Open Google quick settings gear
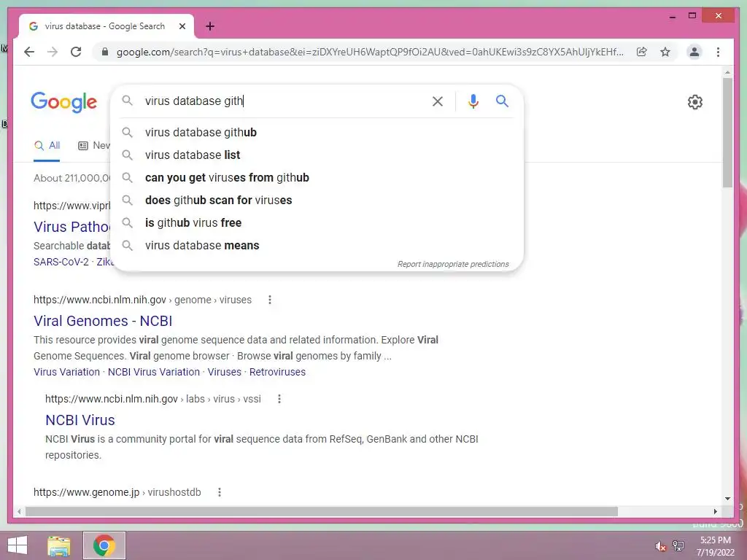Viewport: 747px width, 560px height. click(694, 102)
